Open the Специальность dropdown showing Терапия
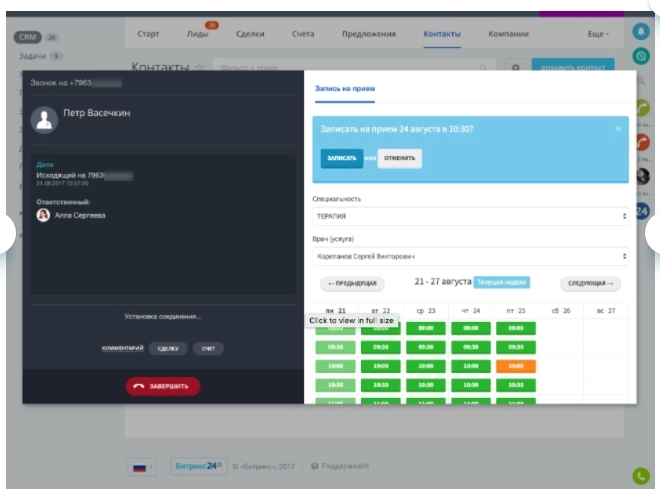 (x=470, y=216)
